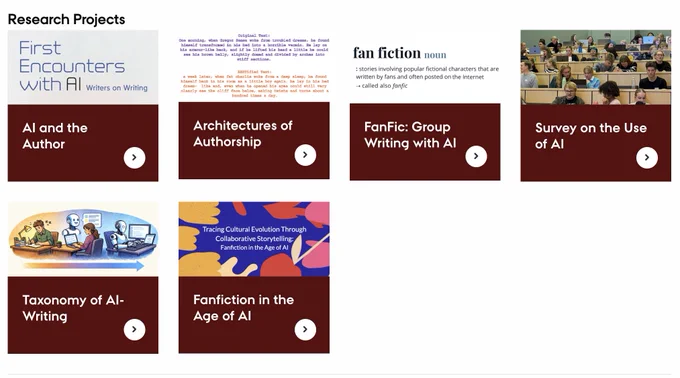This screenshot has height=378, width=680.
Task: Open the Tracing Cultural Evolution colorful banner
Action: click(254, 239)
